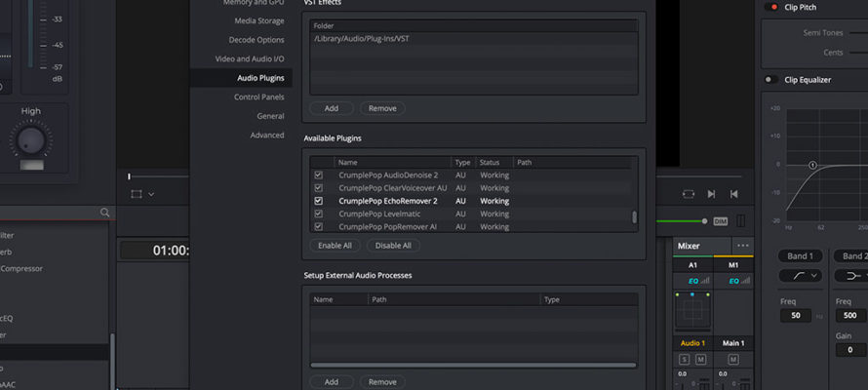Uncheck the CrumplePop Levelmatic checkbox
The width and height of the screenshot is (868, 390).
[x=318, y=214]
